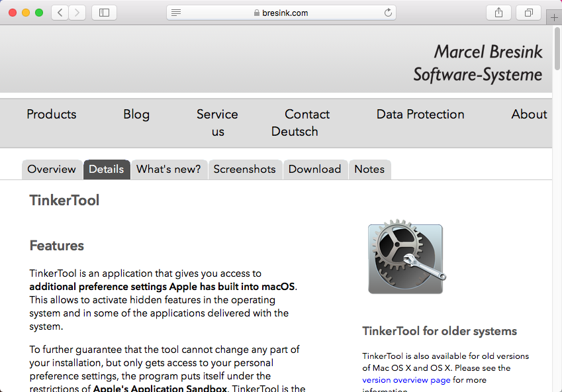The width and height of the screenshot is (562, 392).
Task: Click the Marcel Bresink Software-Systeme header
Action: 477,63
